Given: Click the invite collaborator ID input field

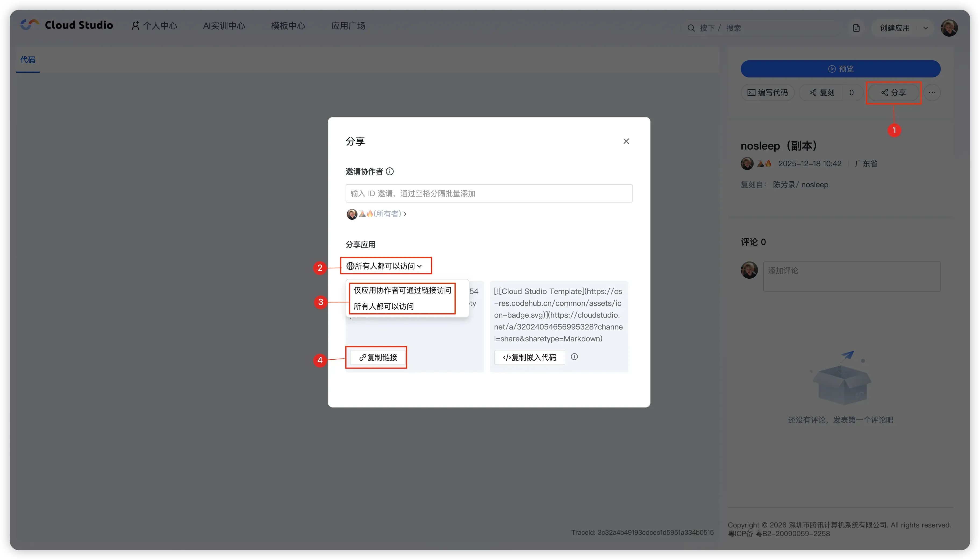Looking at the screenshot, I should [488, 193].
